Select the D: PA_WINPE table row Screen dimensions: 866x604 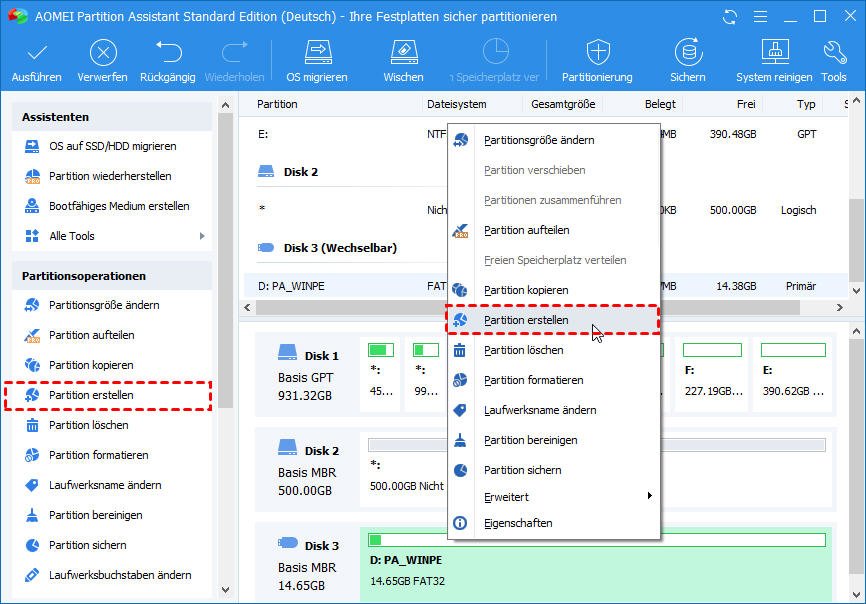click(x=546, y=287)
